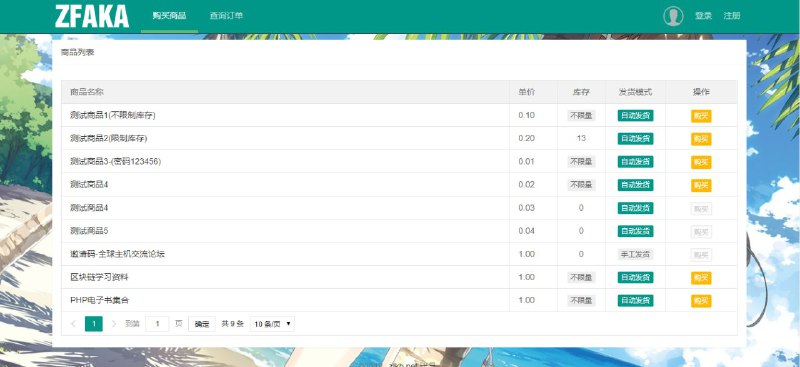Switch to the 购买商品 tab

tap(169, 16)
